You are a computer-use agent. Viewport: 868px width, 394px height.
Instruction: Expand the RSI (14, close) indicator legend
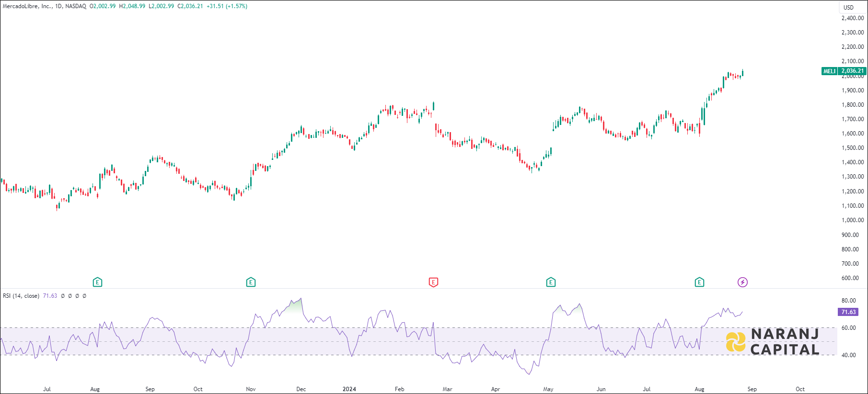21,296
